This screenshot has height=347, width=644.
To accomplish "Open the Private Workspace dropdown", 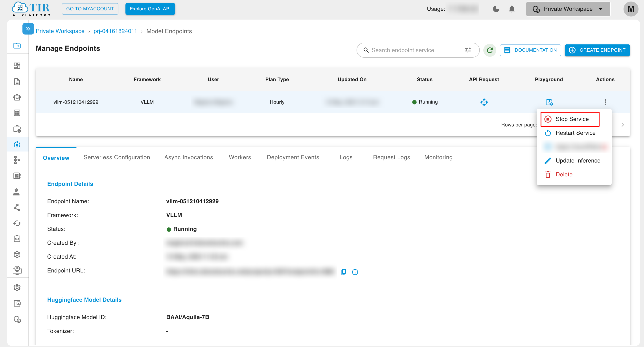I will tap(568, 9).
